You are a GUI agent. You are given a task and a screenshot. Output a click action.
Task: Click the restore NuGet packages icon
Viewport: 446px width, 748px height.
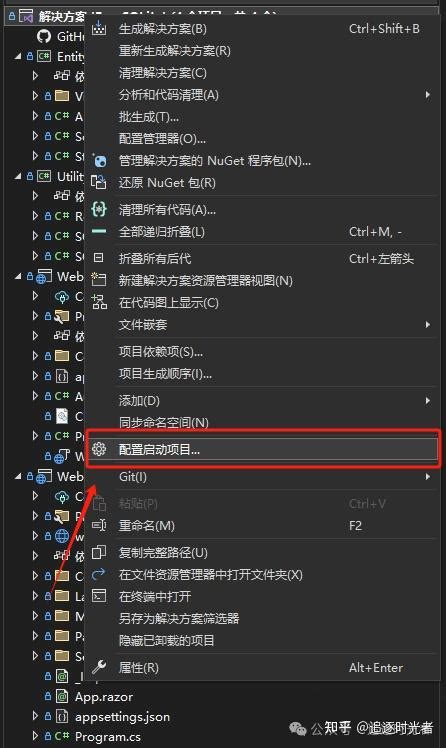click(x=99, y=182)
